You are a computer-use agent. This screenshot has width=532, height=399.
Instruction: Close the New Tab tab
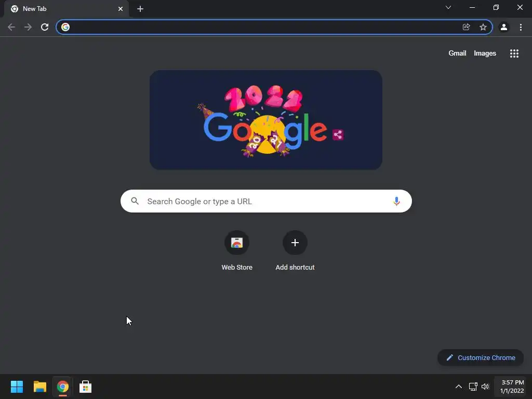tap(121, 9)
